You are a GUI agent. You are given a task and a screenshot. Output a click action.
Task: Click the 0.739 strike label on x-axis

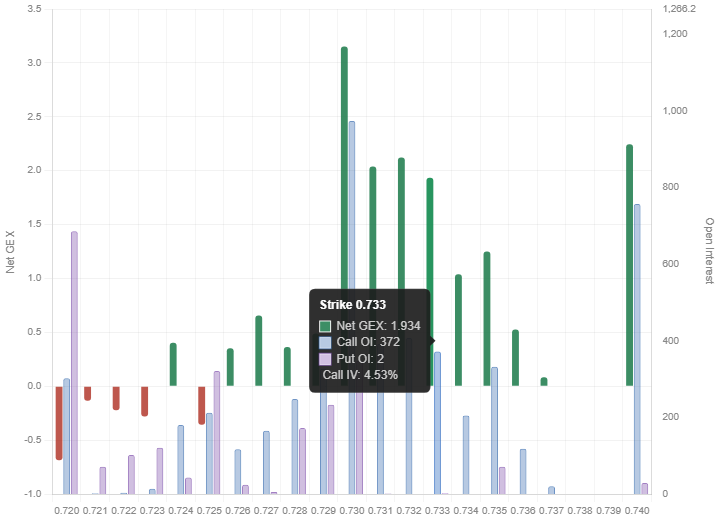(609, 511)
